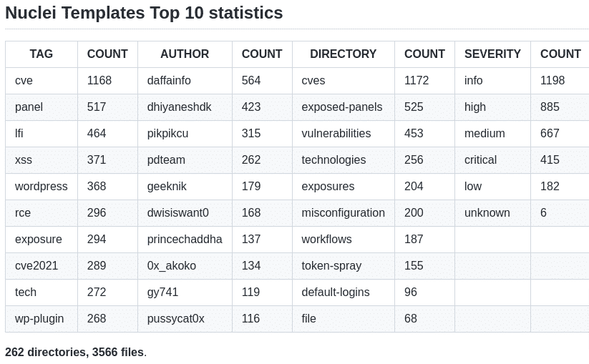Click the token-spray directory entry
589x364 pixels.
tap(331, 265)
